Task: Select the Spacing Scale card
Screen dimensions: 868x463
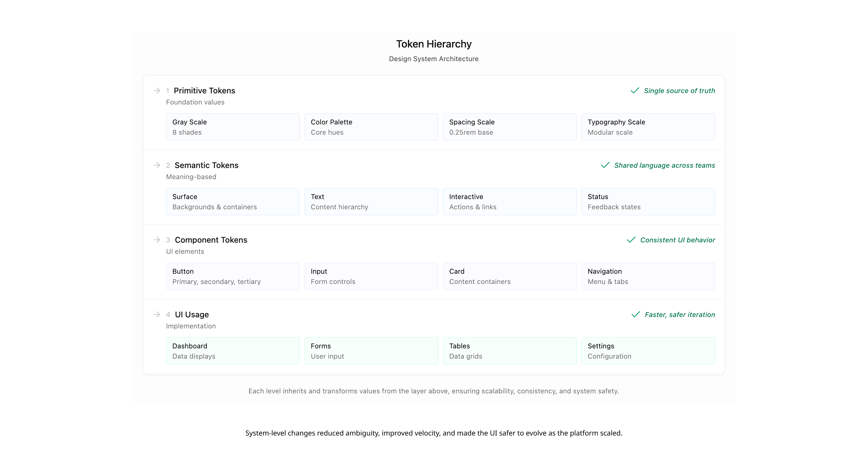Action: (510, 127)
